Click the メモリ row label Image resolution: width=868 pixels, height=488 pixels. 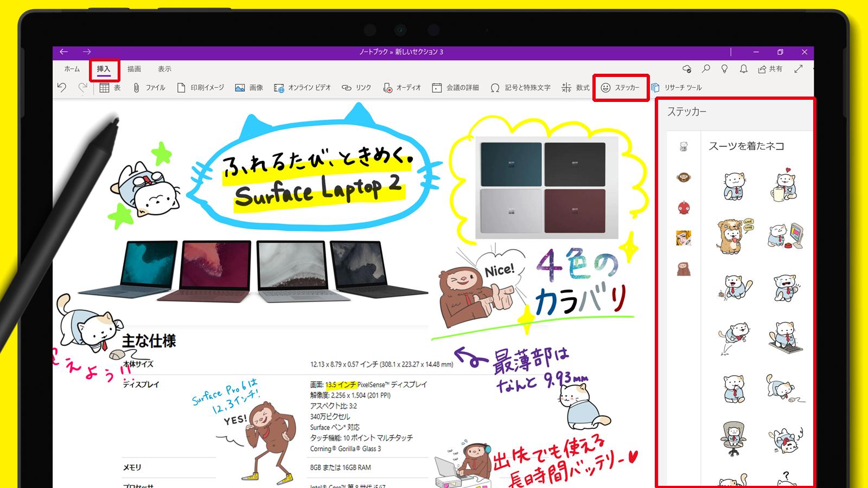click(x=132, y=467)
